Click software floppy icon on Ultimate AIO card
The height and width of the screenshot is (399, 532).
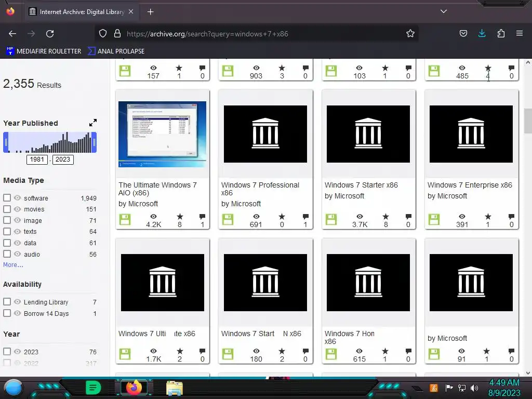pos(125,219)
